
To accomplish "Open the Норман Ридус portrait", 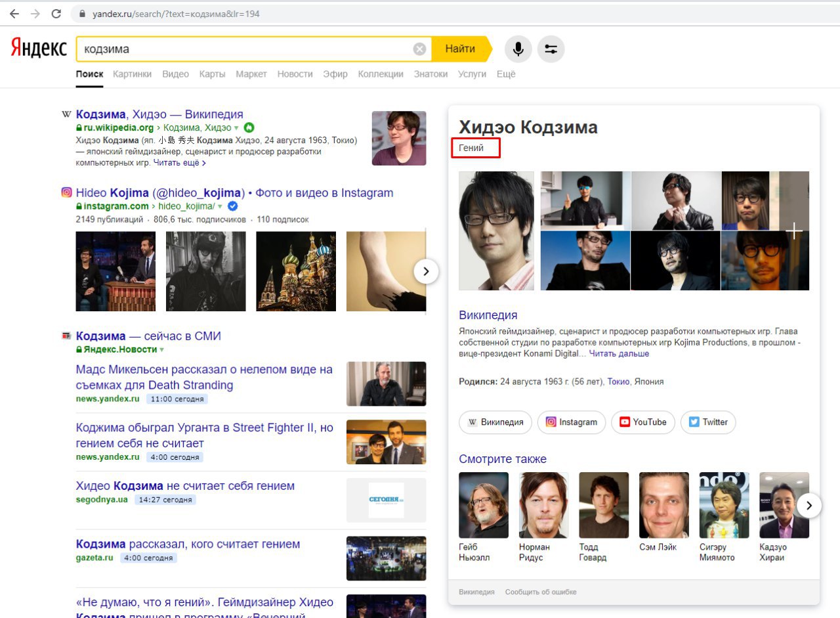I will 543,505.
